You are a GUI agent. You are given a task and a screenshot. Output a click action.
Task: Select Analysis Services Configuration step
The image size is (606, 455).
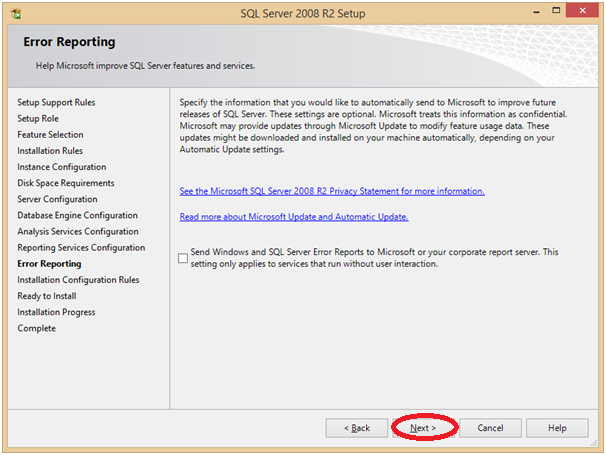click(78, 232)
